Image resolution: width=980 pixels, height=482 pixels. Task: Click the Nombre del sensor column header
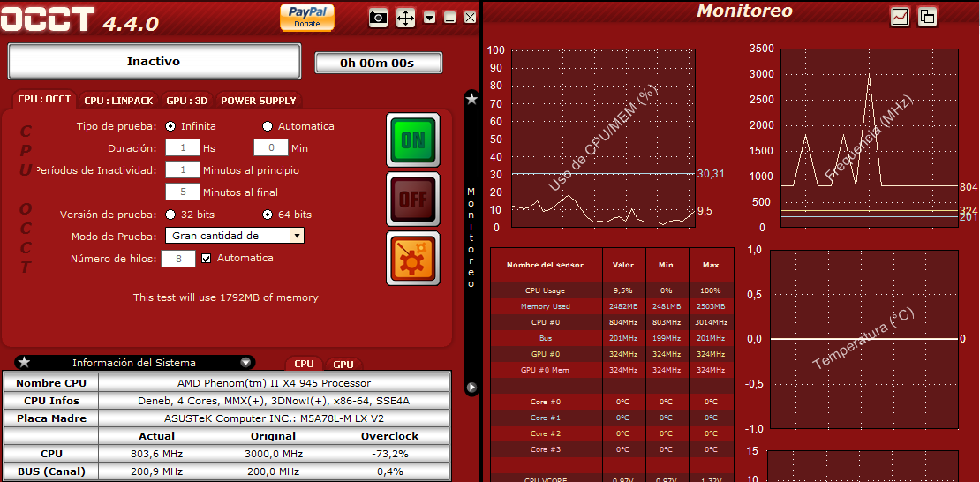(547, 265)
